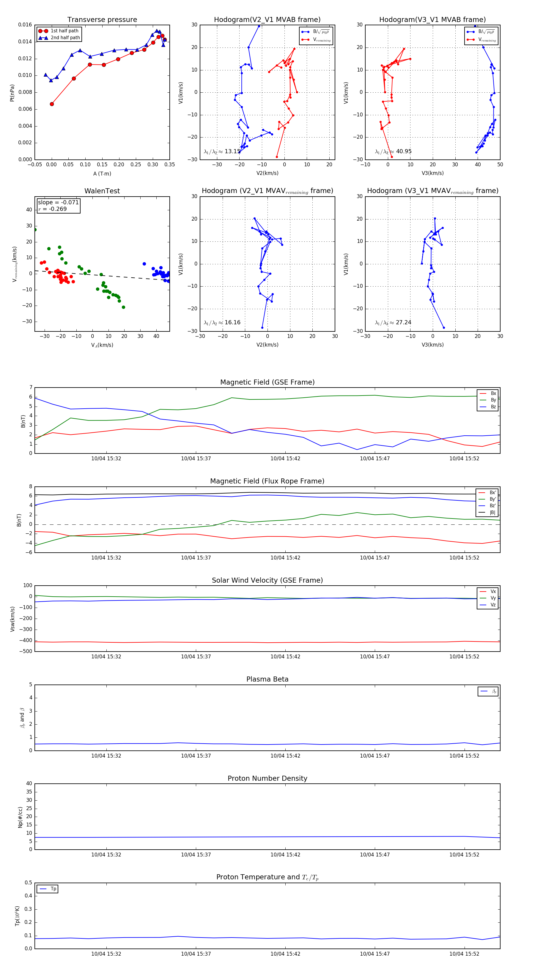Click the 'WalenTest' plot title
The image size is (535, 980).
[x=102, y=191]
